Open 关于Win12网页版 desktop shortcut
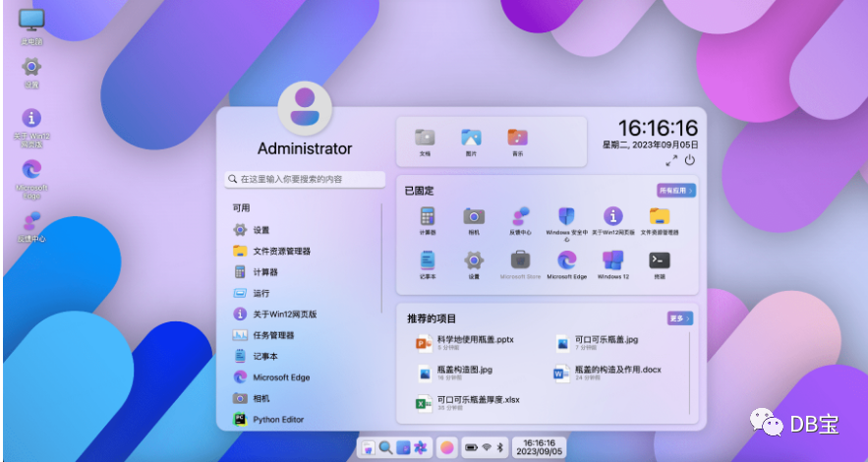868x462 pixels. click(31, 128)
